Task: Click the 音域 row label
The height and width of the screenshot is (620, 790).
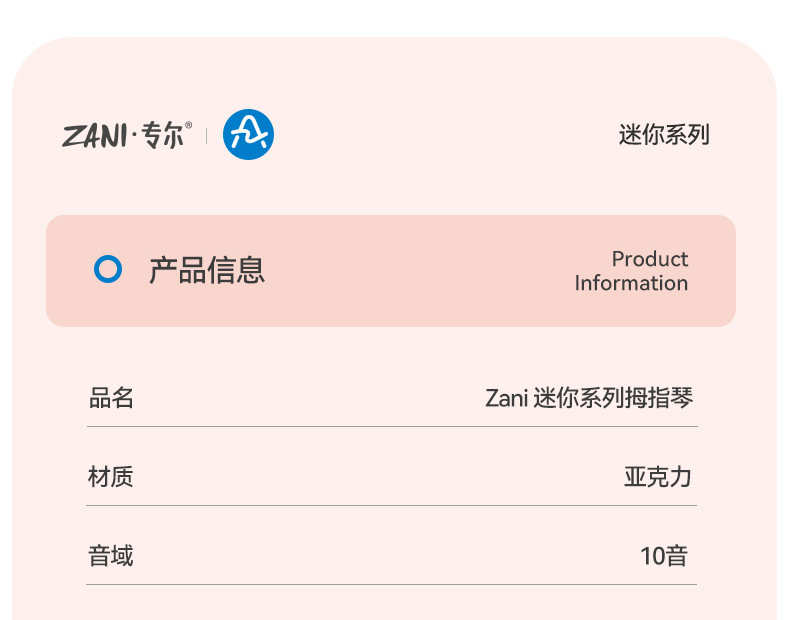Action: [x=111, y=556]
